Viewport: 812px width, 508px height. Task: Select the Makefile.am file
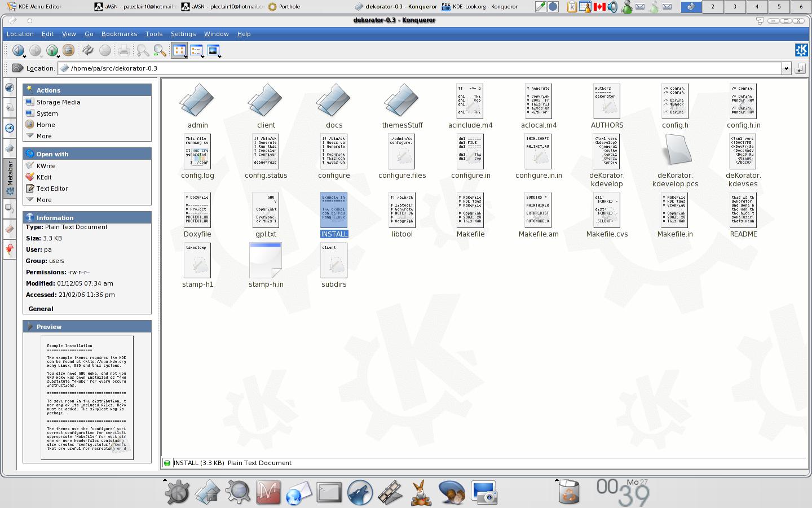(x=539, y=215)
